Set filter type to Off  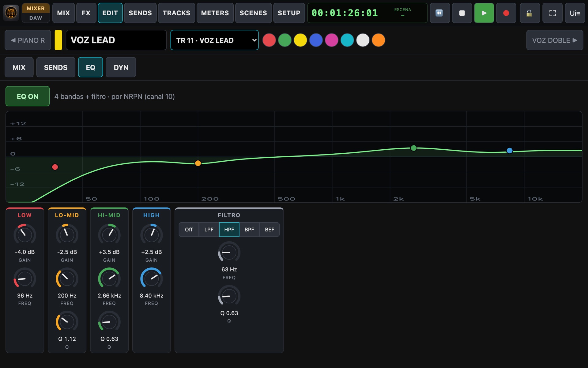[189, 229]
